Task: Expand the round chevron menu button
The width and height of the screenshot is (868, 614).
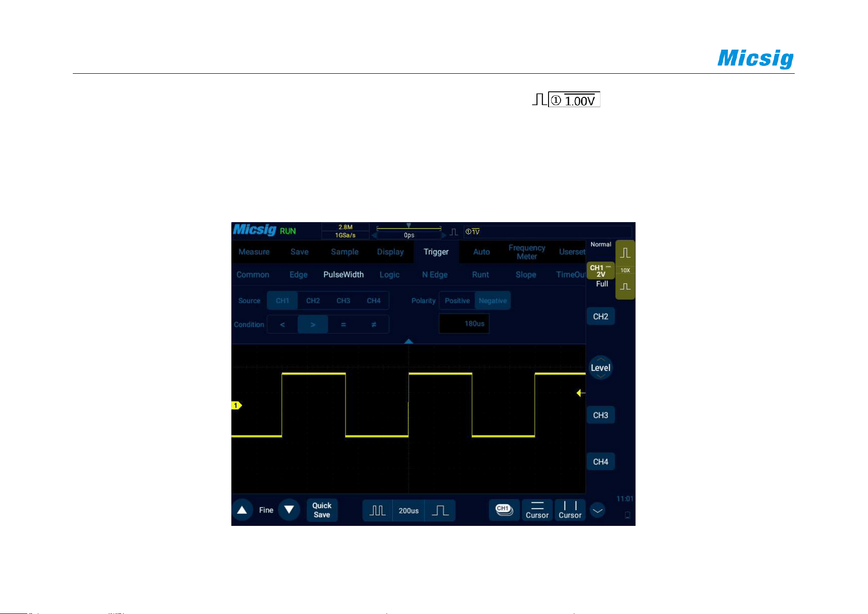Action: click(598, 511)
